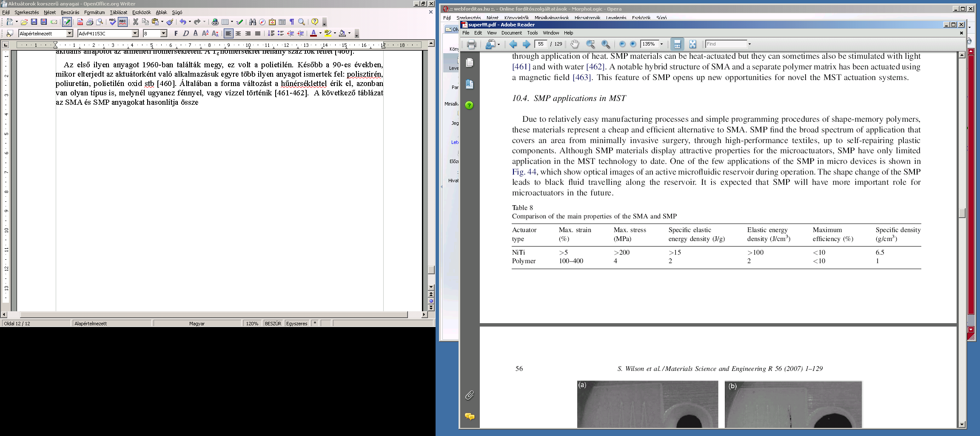Click the Undo arrow in Writer

click(183, 22)
